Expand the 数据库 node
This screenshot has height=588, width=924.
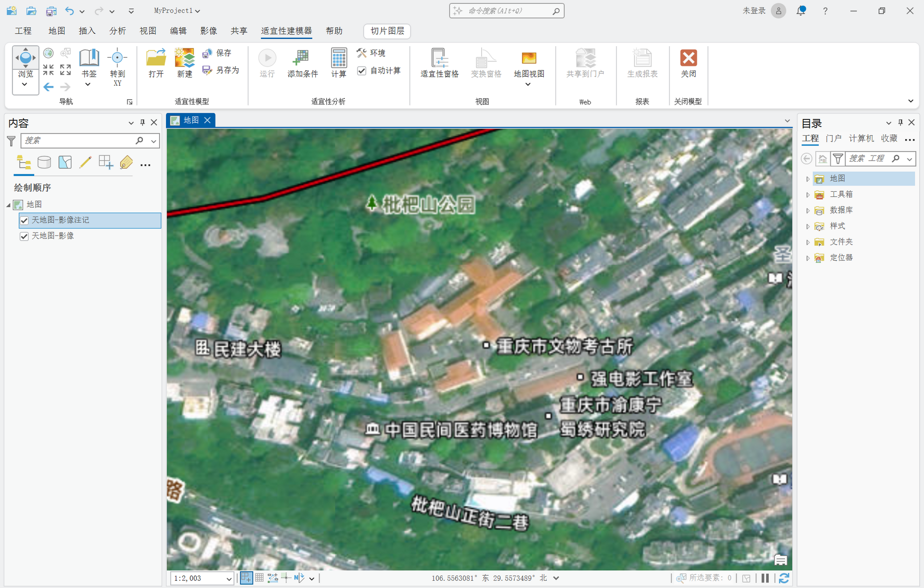808,210
